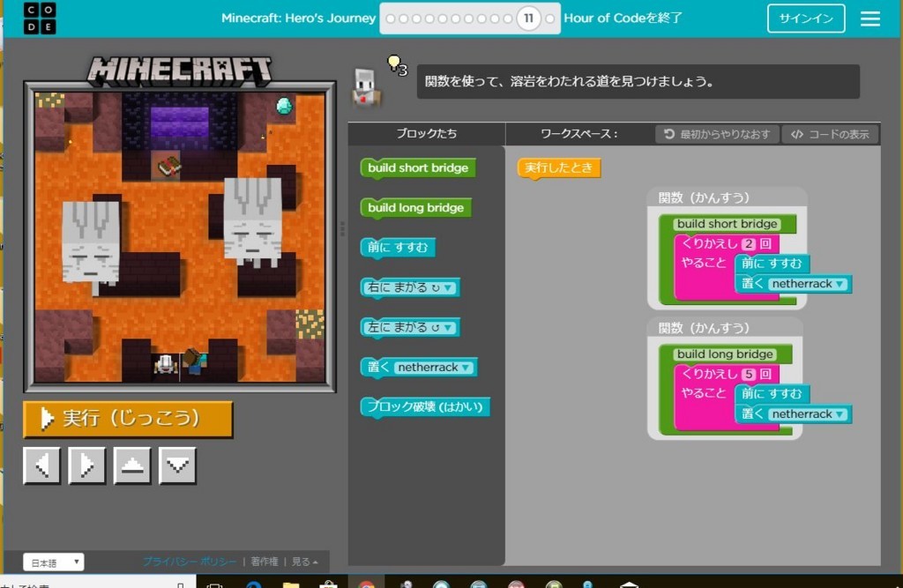Click the サインイン button

(806, 19)
